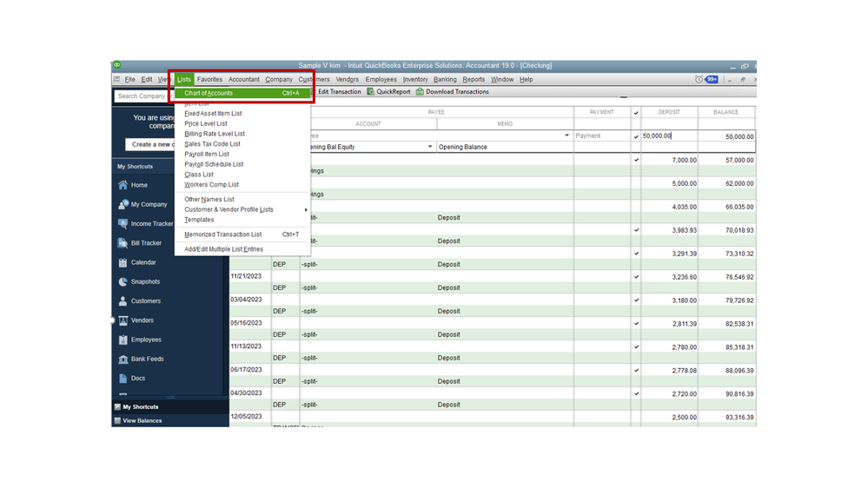The width and height of the screenshot is (868, 488).
Task: Toggle cleared checkmark on the 50,000.00 deposit
Action: click(636, 136)
